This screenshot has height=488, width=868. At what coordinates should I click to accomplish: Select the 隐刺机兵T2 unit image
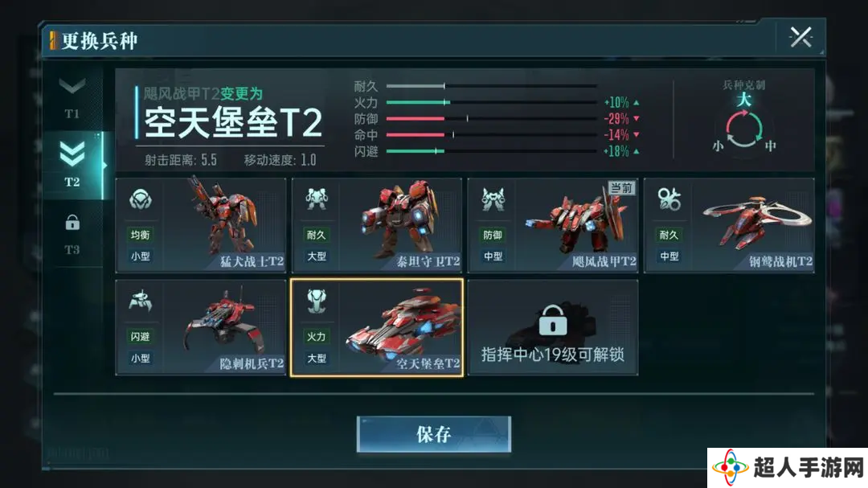tap(225, 326)
